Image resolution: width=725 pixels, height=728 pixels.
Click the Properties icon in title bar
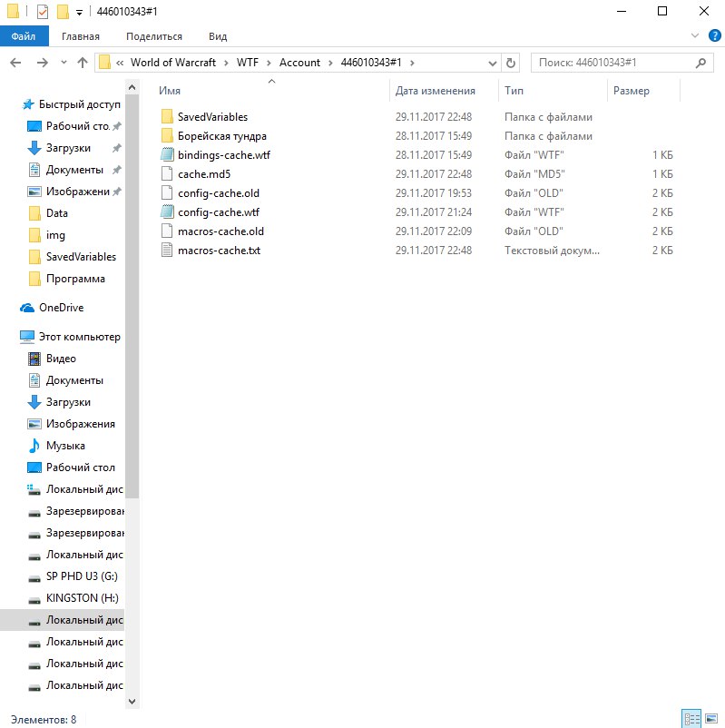click(43, 12)
